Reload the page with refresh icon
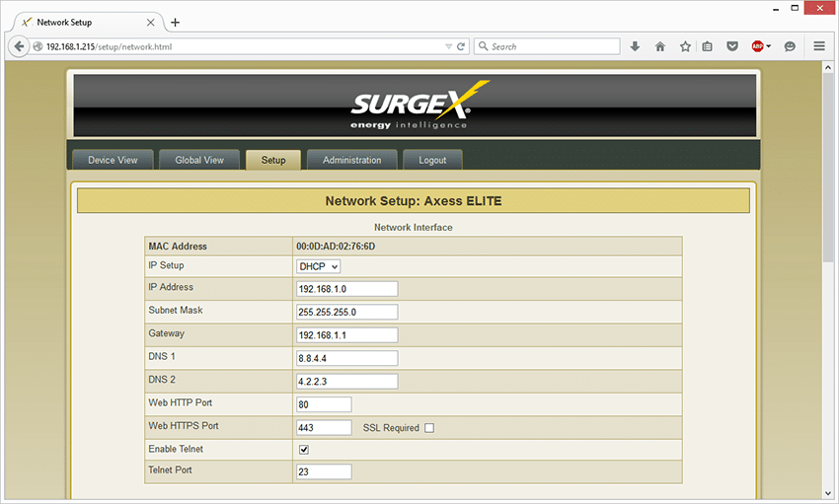839x504 pixels. click(461, 46)
